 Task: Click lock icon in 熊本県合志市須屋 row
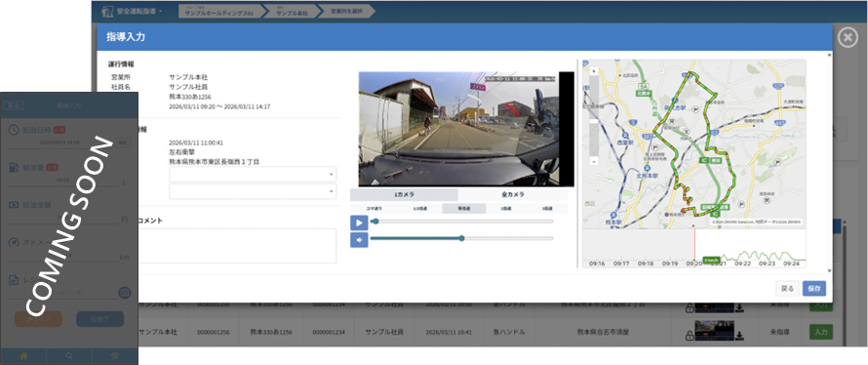tap(690, 336)
